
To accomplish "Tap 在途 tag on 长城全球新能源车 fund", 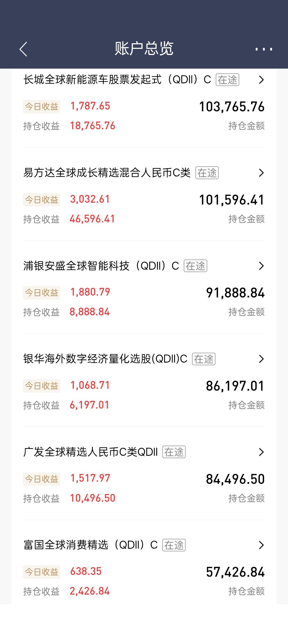I will click(227, 80).
